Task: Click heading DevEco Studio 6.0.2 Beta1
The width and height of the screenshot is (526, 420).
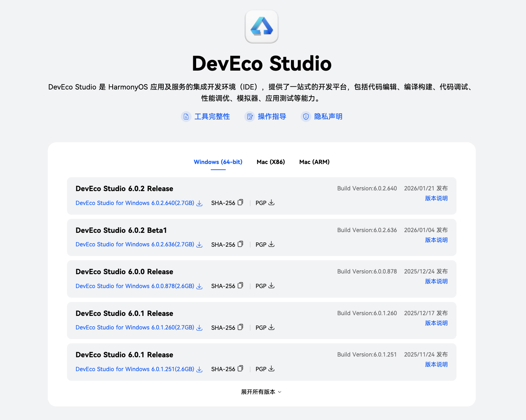Action: tap(121, 230)
